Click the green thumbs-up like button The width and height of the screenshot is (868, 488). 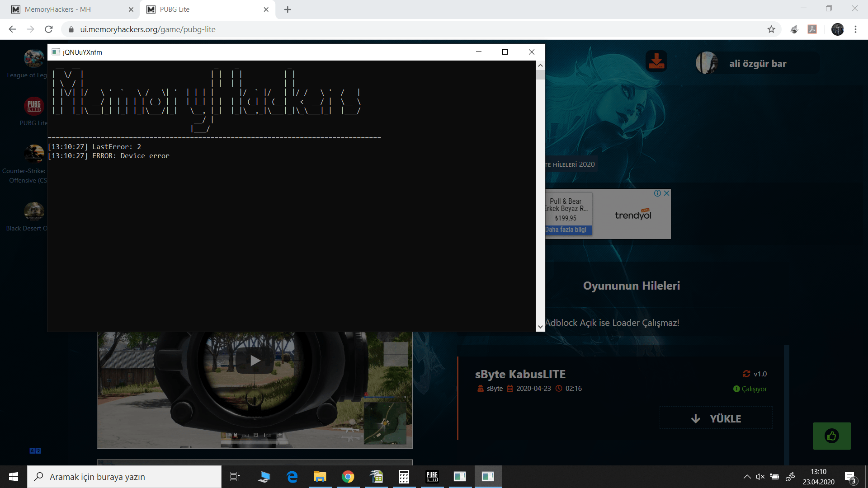pyautogui.click(x=832, y=436)
